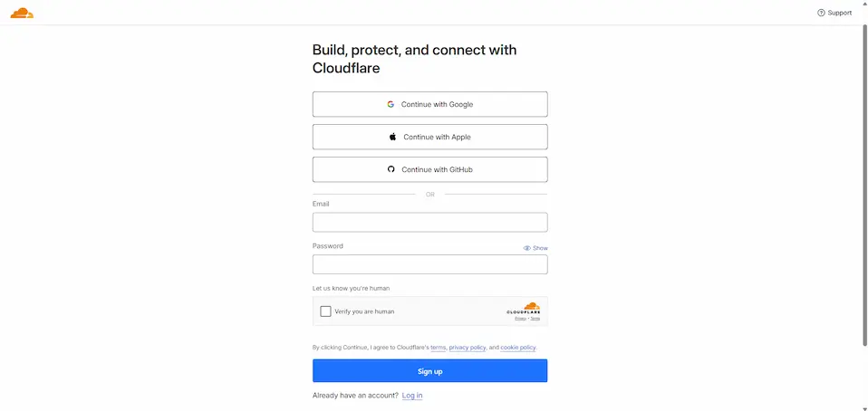Open the cookie policy link
This screenshot has width=868, height=411.
pos(517,348)
